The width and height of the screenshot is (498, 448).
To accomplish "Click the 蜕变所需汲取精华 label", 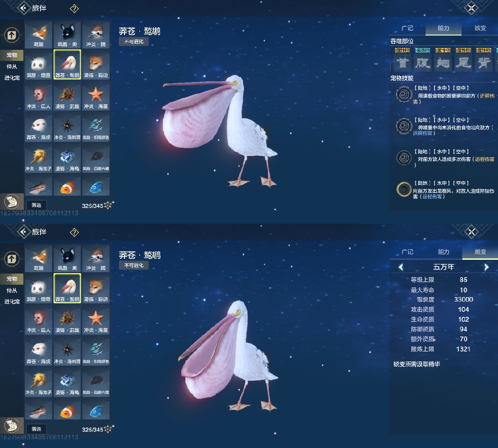I will tap(417, 364).
